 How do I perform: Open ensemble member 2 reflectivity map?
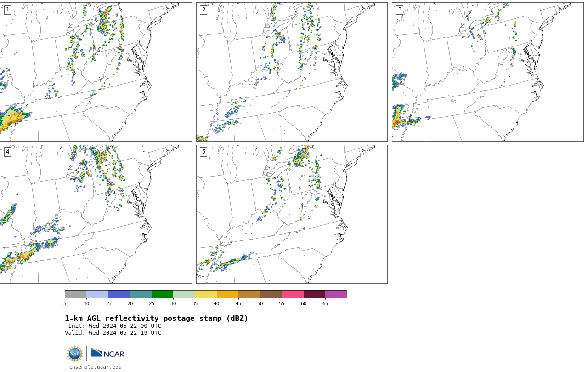(x=292, y=72)
